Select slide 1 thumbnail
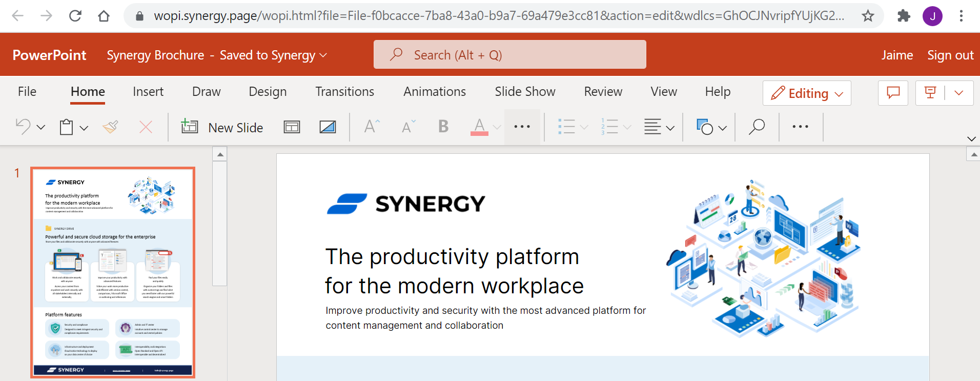 click(113, 272)
